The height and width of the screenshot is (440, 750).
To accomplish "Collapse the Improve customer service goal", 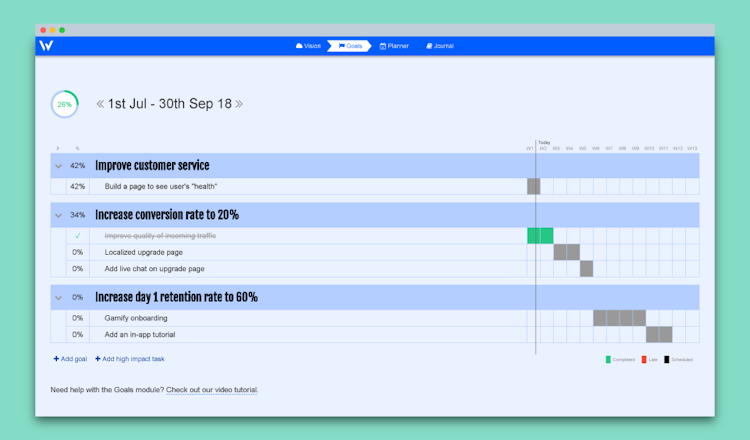I will tap(58, 166).
